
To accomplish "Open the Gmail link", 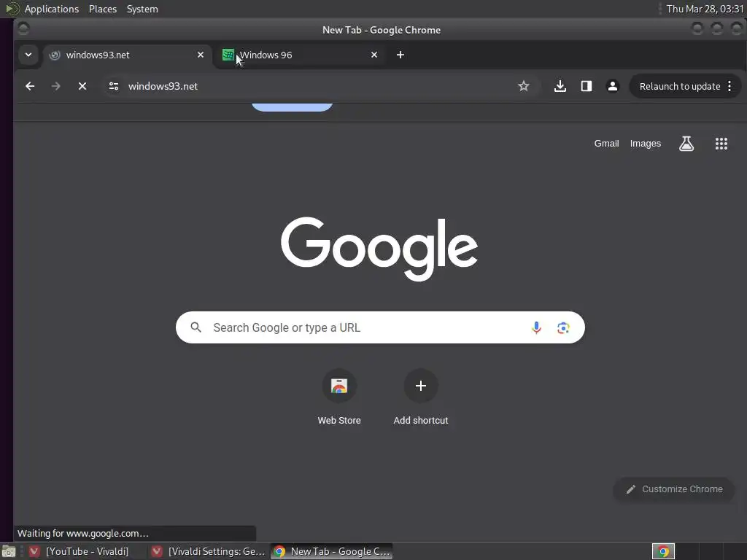I will coord(606,144).
